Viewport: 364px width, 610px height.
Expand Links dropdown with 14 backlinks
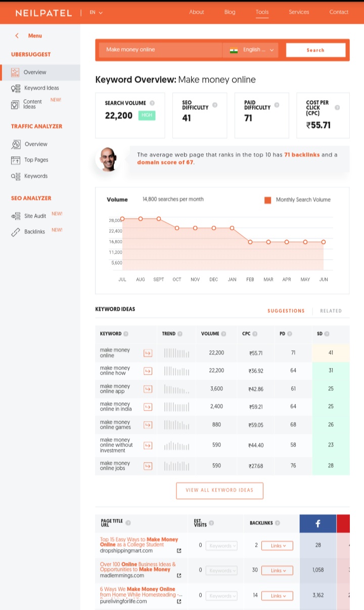point(277,596)
